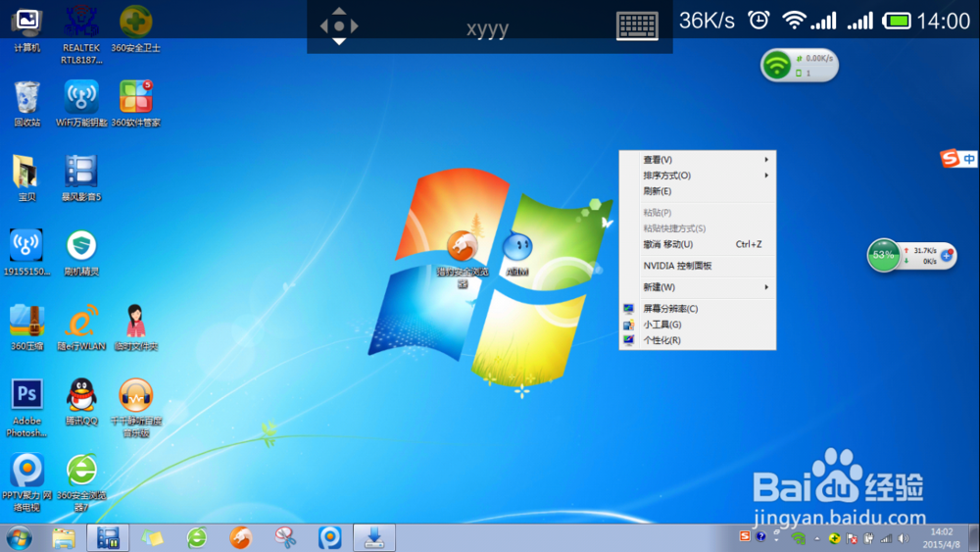Open NVIDIA 控制面板 from context menu
This screenshot has width=980, height=552.
click(698, 266)
